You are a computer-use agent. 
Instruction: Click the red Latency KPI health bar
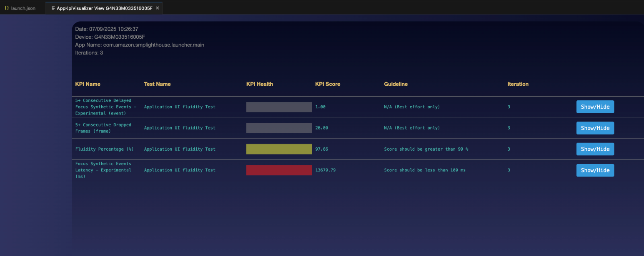point(279,170)
